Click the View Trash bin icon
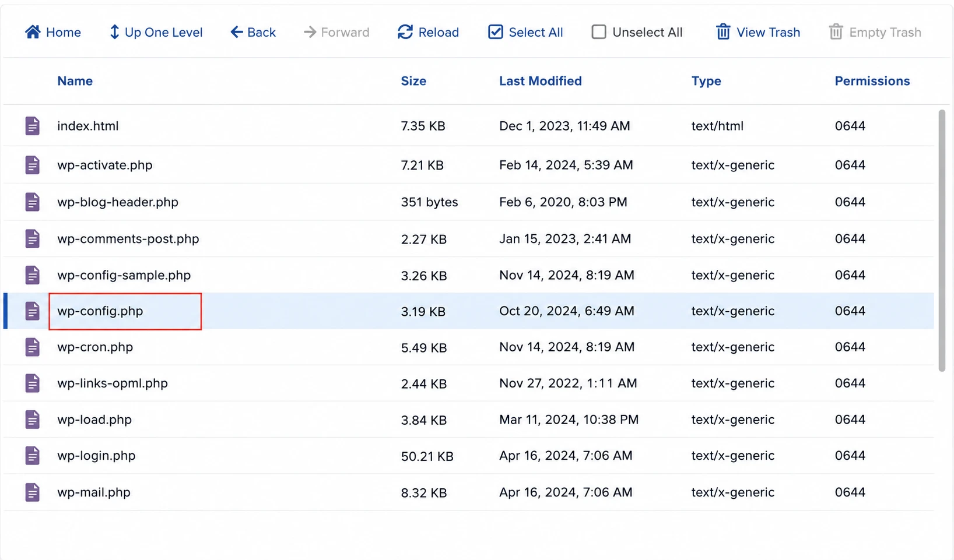The width and height of the screenshot is (954, 560). [x=723, y=32]
